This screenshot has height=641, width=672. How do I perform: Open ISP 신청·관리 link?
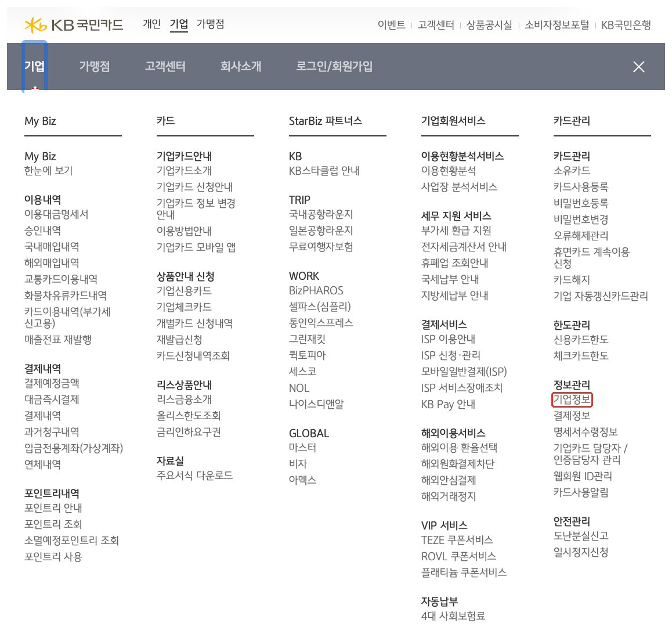pyautogui.click(x=451, y=355)
